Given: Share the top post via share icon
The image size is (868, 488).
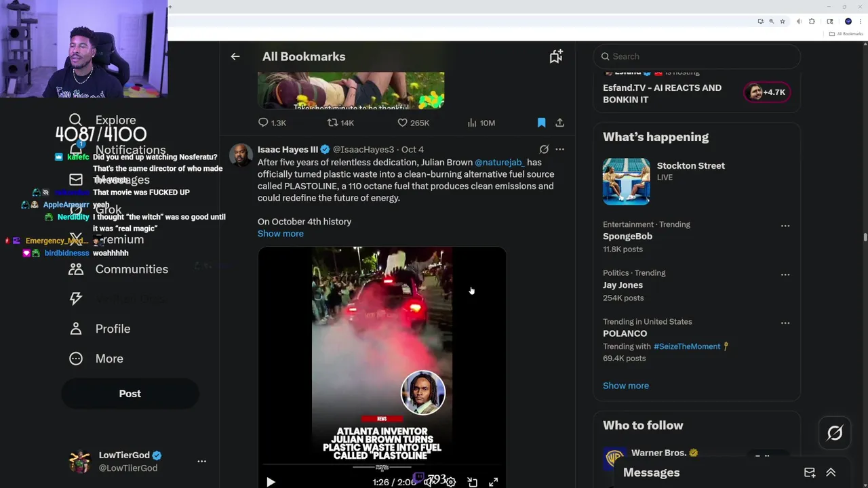Looking at the screenshot, I should tap(559, 123).
